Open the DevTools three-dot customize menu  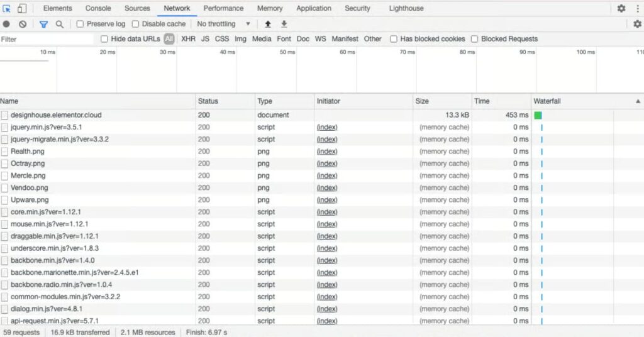[x=637, y=9]
